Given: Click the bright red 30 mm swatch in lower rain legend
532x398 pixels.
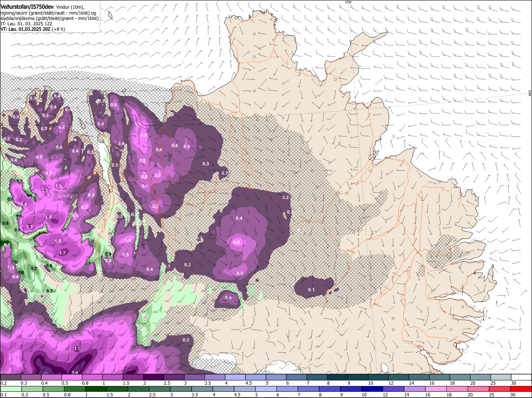Looking at the screenshot, I should 521,388.
